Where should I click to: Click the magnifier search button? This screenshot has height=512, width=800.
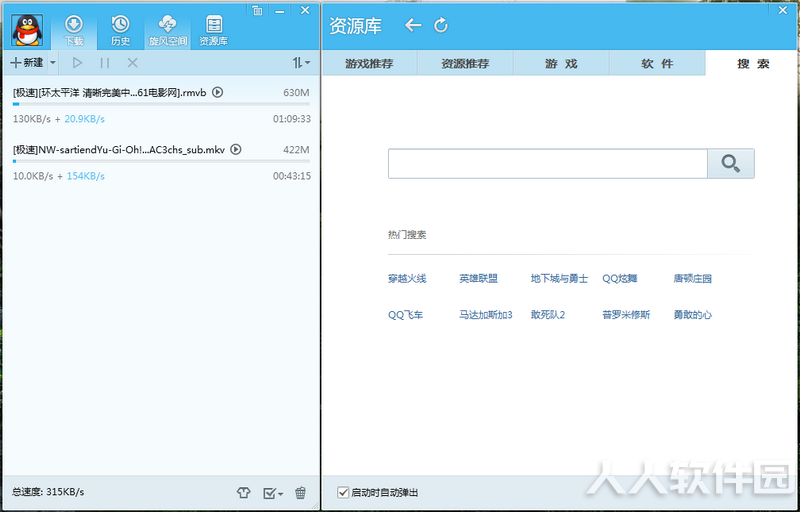[731, 164]
